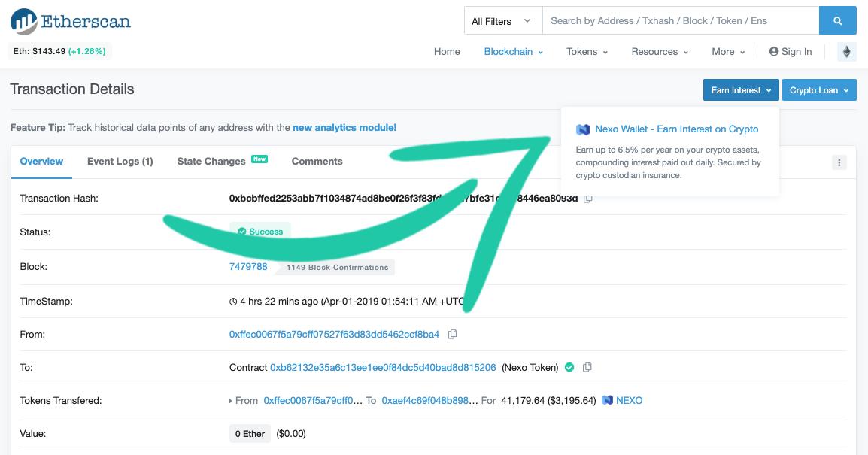Viewport: 868px width, 455px height.
Task: Click the NEXO token icon
Action: tap(607, 400)
